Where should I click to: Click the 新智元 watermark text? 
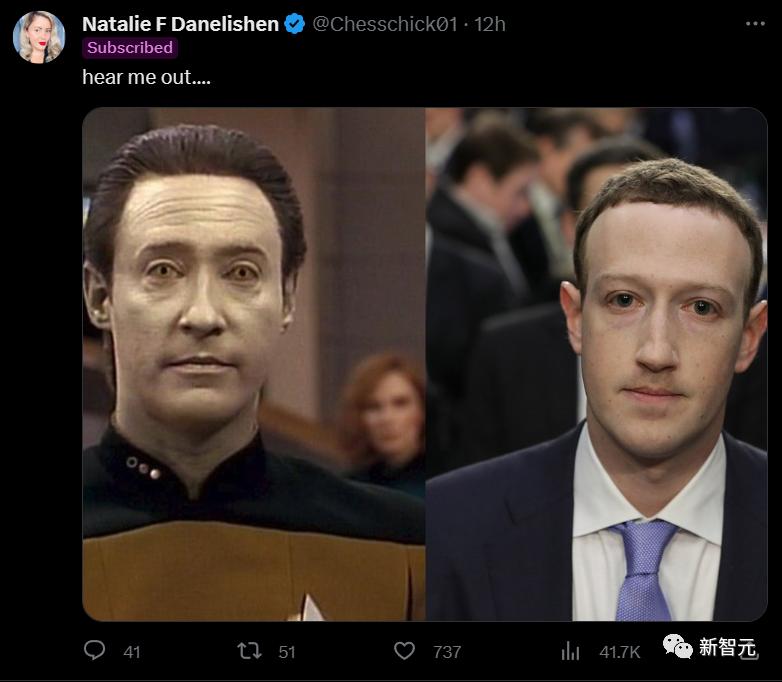point(728,648)
